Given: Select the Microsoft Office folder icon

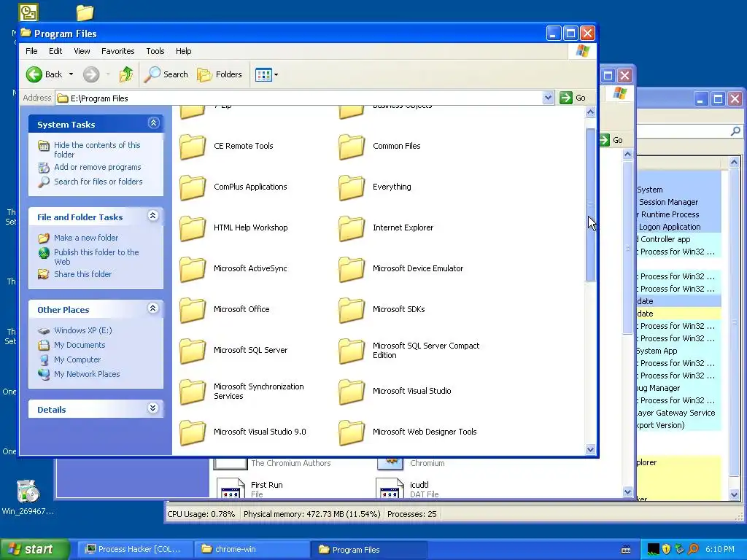Looking at the screenshot, I should tap(193, 311).
